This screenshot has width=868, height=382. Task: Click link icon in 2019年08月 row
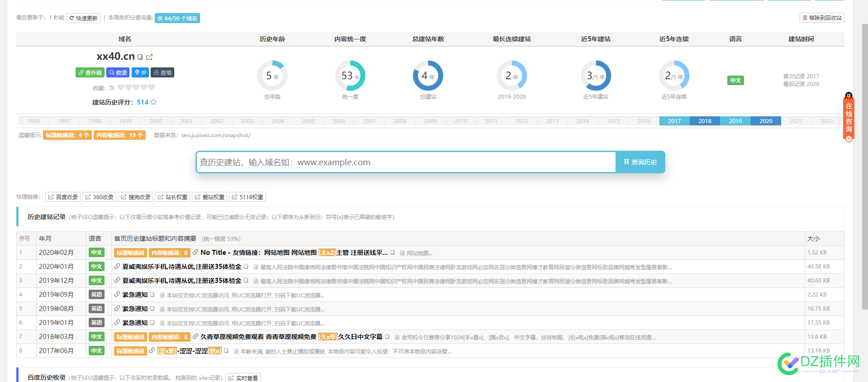pos(117,309)
